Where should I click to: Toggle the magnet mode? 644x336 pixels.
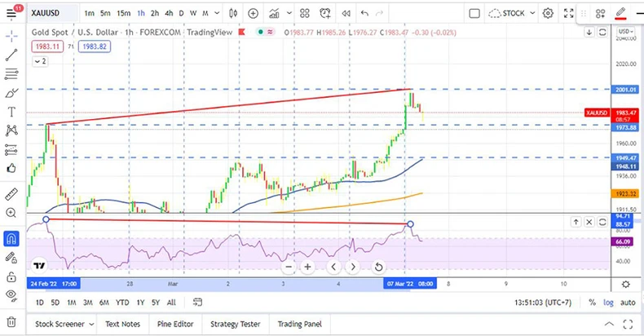pyautogui.click(x=11, y=239)
